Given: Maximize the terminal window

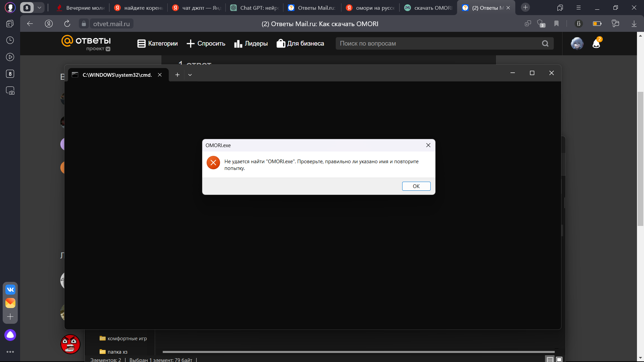Looking at the screenshot, I should pyautogui.click(x=532, y=73).
